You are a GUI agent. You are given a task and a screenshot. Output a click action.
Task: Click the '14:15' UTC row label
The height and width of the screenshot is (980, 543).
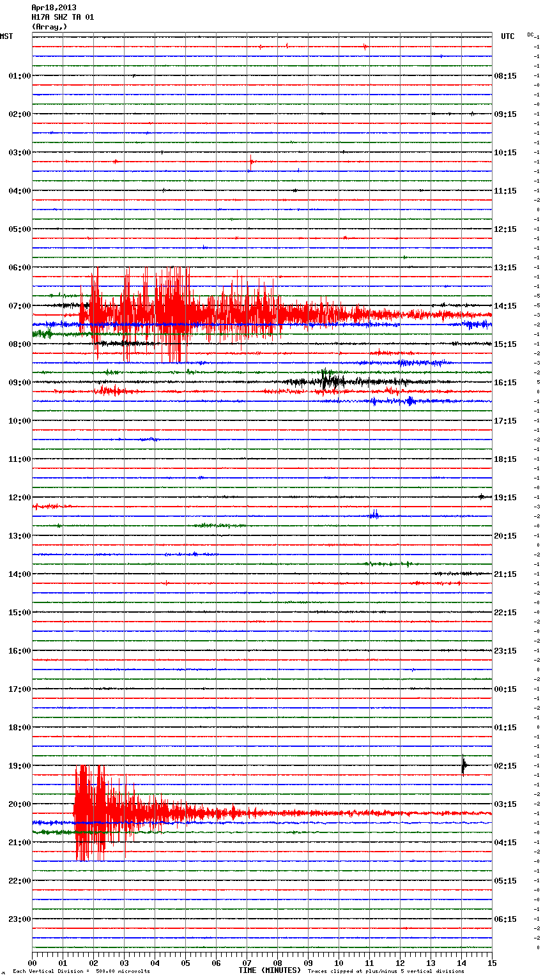(505, 306)
